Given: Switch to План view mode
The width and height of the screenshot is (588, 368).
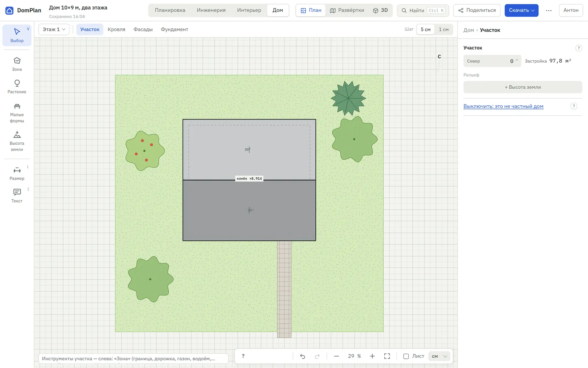Looking at the screenshot, I should [x=311, y=10].
